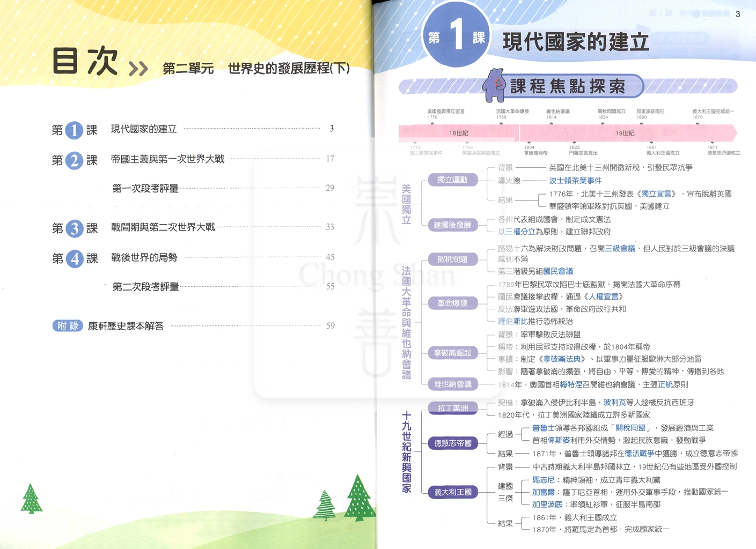Screen dimensions: 756x549
Task: Click the 目次 heading
Action: coord(85,61)
